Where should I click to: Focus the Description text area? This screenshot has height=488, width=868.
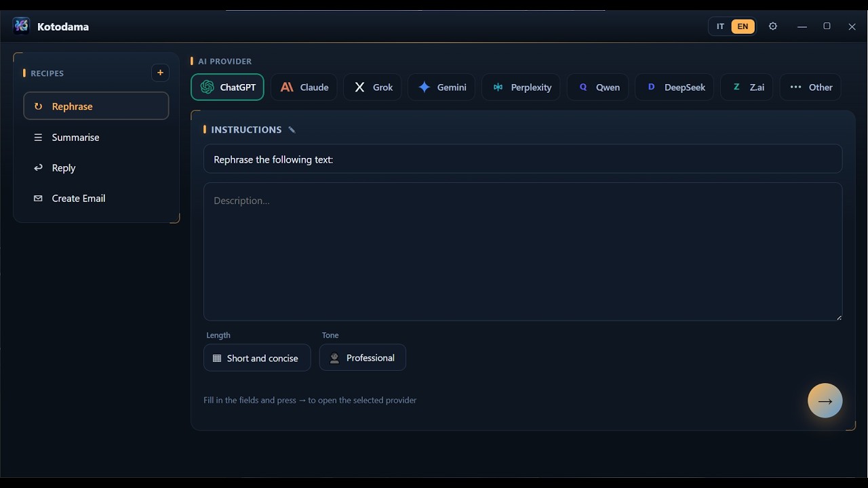(x=523, y=251)
